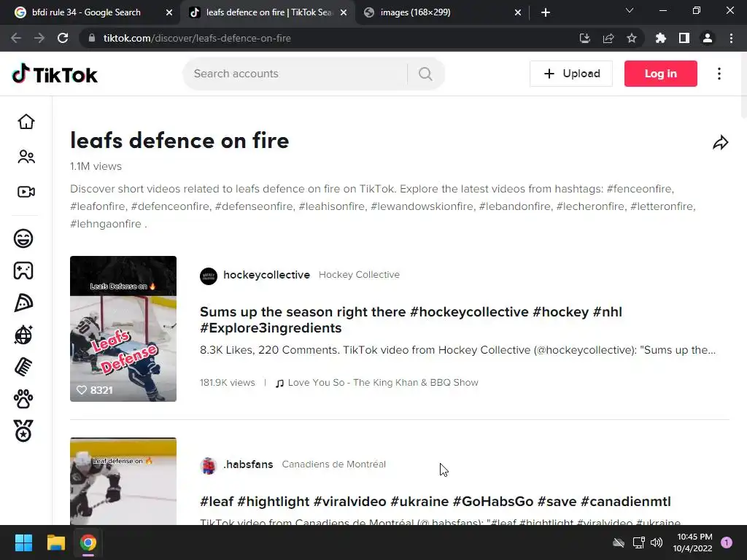Open hockeycollective username link

[267, 275]
